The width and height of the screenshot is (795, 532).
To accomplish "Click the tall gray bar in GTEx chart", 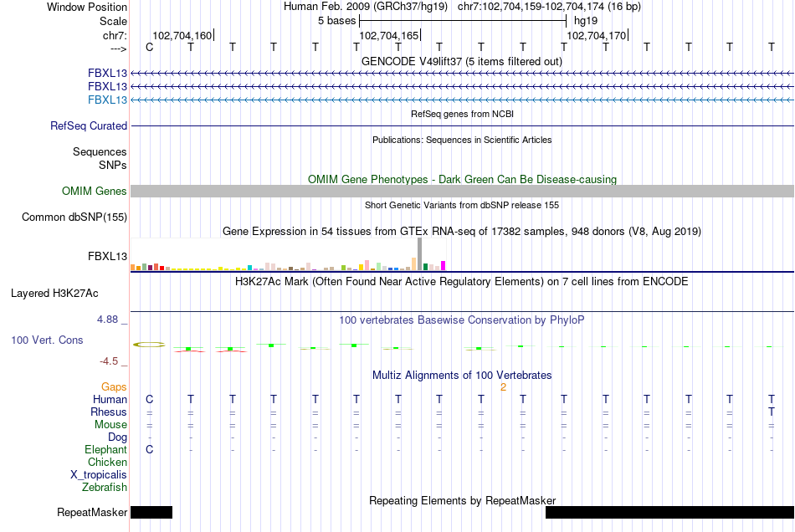I will (419, 253).
